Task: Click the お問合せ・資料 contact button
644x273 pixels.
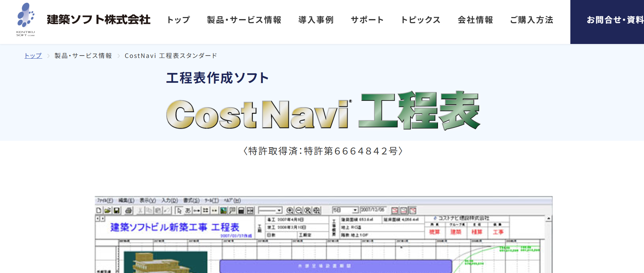Action: click(x=607, y=22)
